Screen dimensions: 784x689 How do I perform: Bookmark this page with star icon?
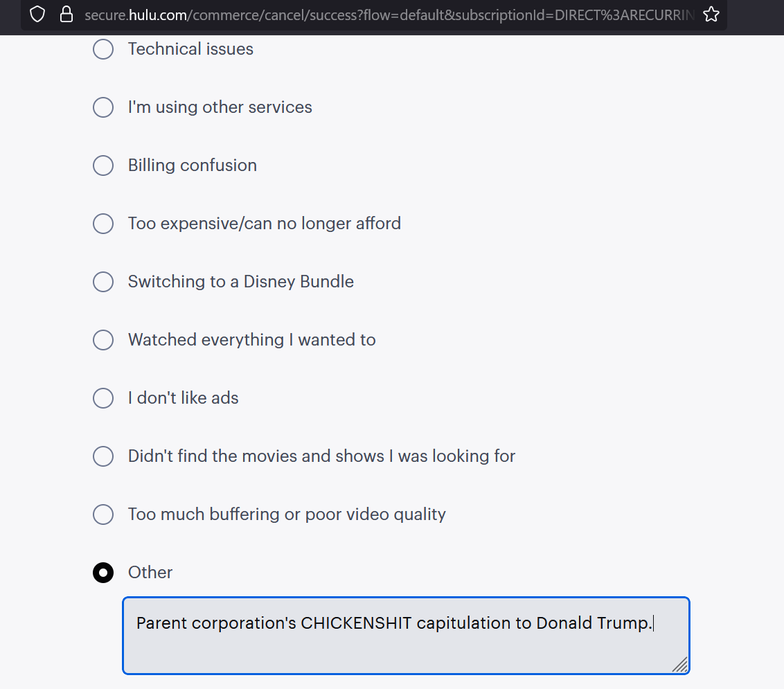(711, 14)
